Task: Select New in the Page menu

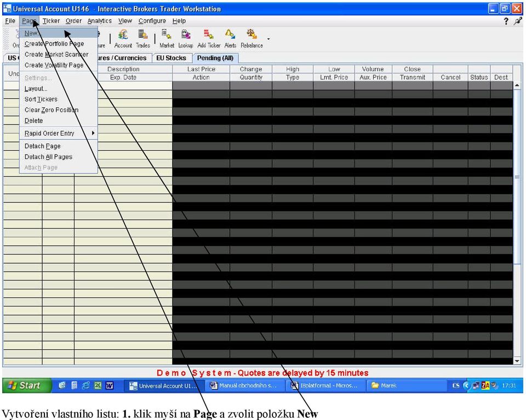Action: tap(59, 33)
